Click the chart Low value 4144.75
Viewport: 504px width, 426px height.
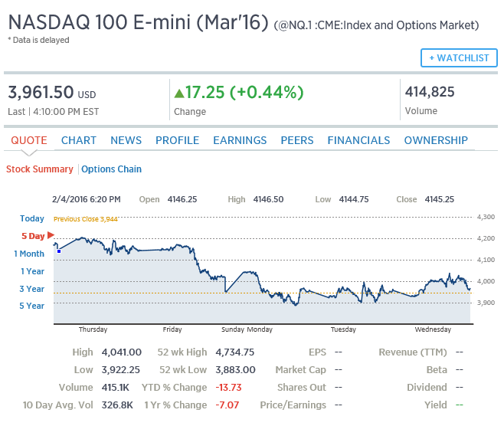pos(354,199)
